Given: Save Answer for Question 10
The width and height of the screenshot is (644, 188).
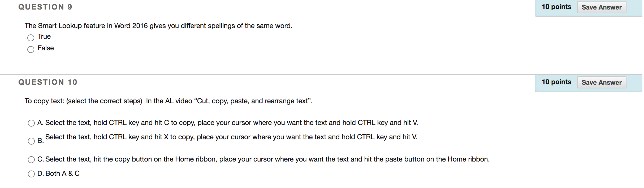Looking at the screenshot, I should click(x=602, y=82).
